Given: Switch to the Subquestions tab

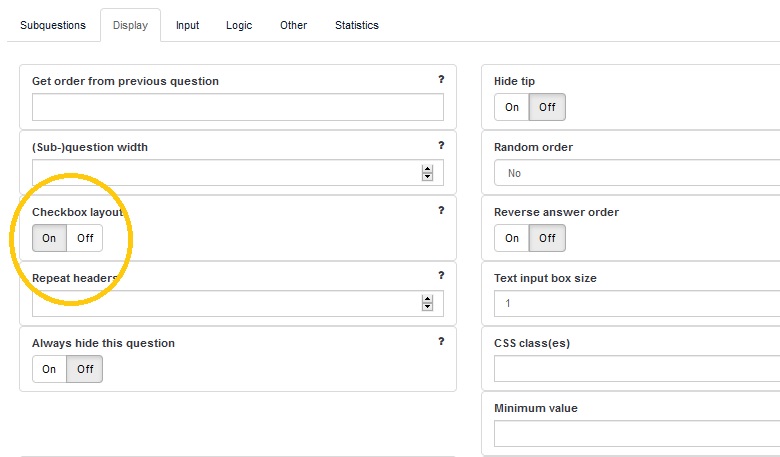Looking at the screenshot, I should 53,25.
